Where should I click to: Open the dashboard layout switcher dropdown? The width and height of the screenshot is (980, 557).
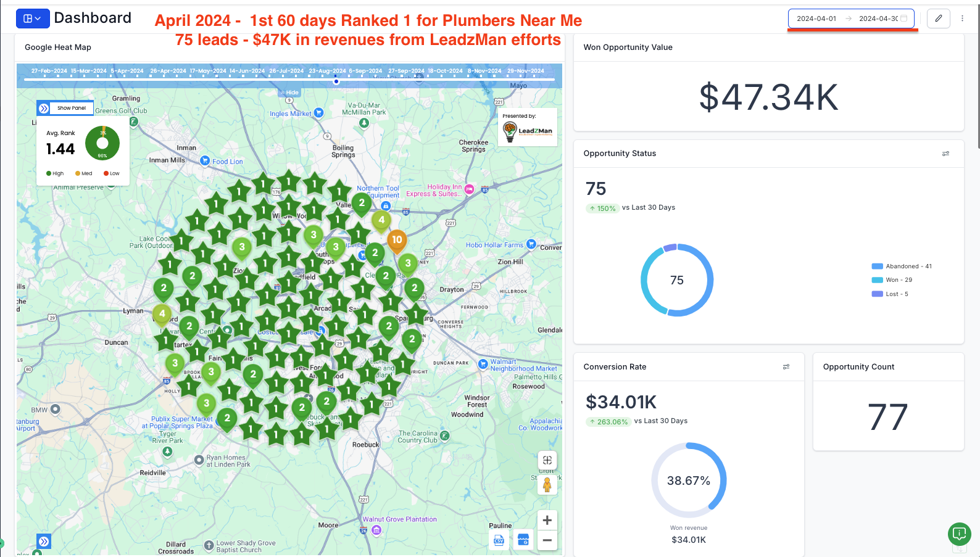tap(33, 19)
